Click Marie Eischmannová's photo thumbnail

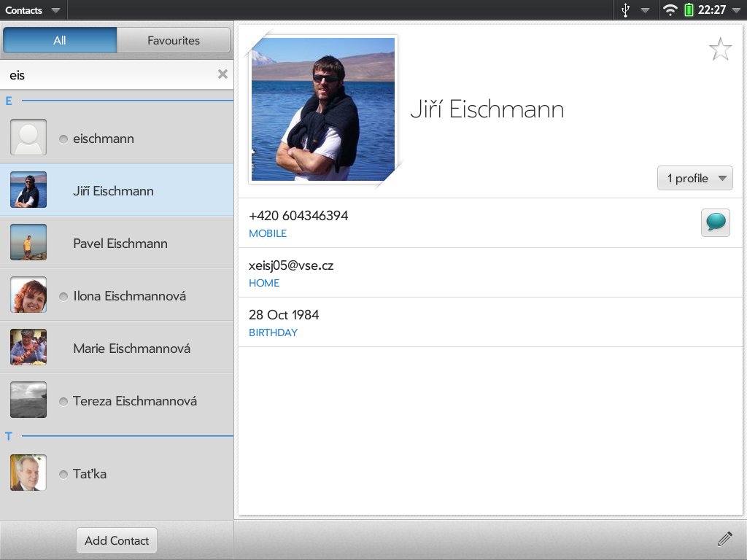(x=28, y=346)
